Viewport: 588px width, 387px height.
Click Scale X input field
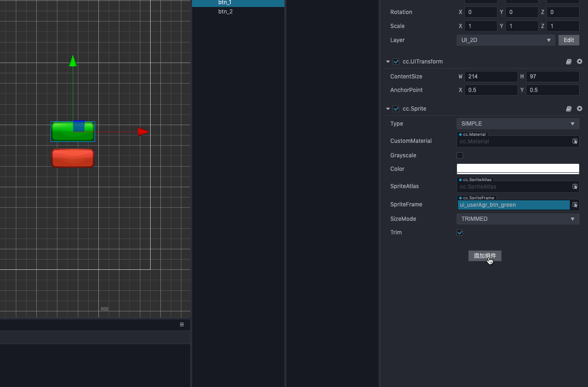pos(481,26)
